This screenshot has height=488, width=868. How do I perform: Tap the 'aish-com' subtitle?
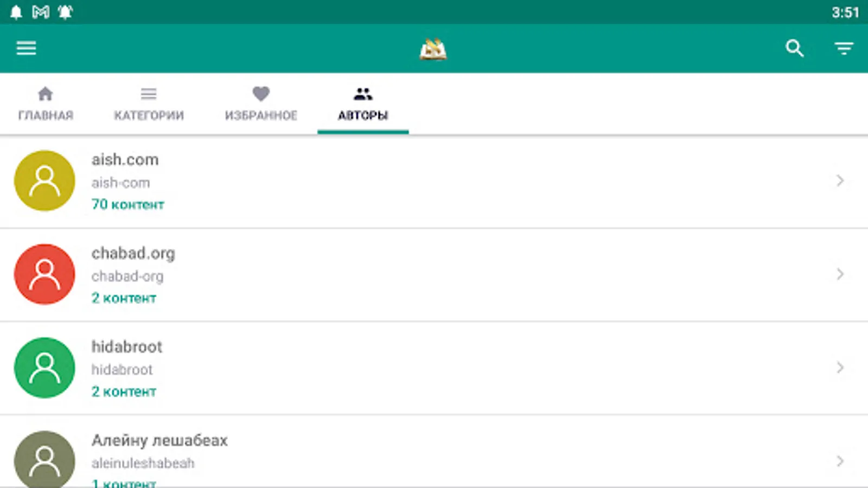(x=120, y=183)
